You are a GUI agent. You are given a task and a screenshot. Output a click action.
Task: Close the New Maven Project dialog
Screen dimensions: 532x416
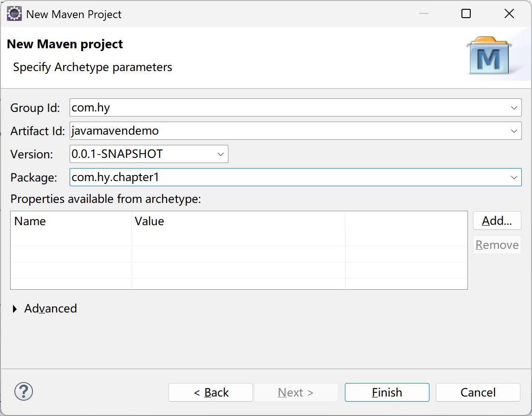point(509,13)
